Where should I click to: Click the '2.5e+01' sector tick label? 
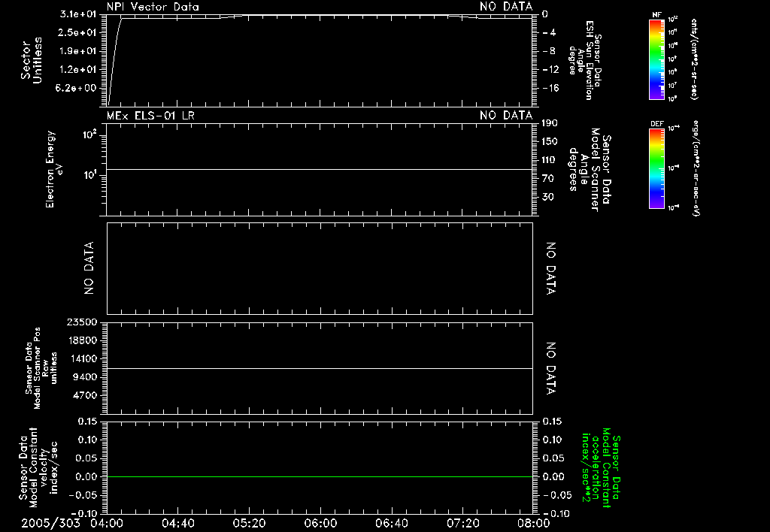pyautogui.click(x=78, y=32)
